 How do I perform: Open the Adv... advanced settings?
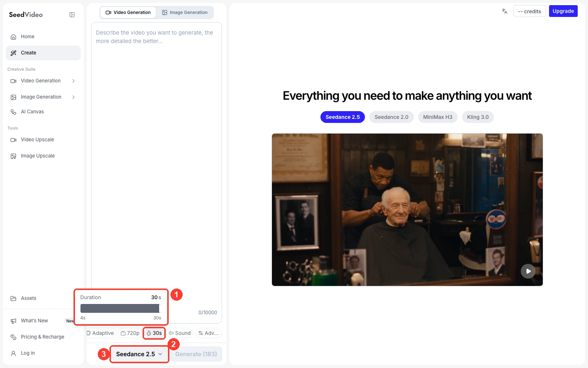pyautogui.click(x=208, y=333)
